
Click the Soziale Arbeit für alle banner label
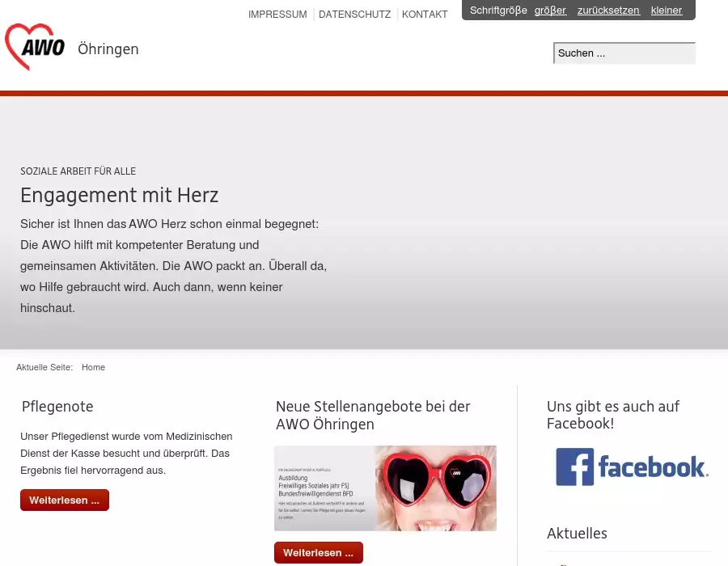point(78,171)
